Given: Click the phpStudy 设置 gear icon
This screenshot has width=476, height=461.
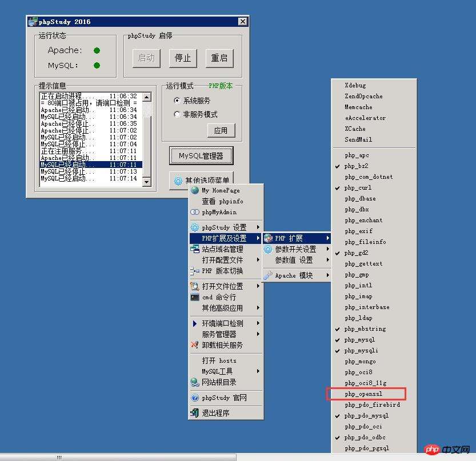Looking at the screenshot, I should click(x=195, y=227).
